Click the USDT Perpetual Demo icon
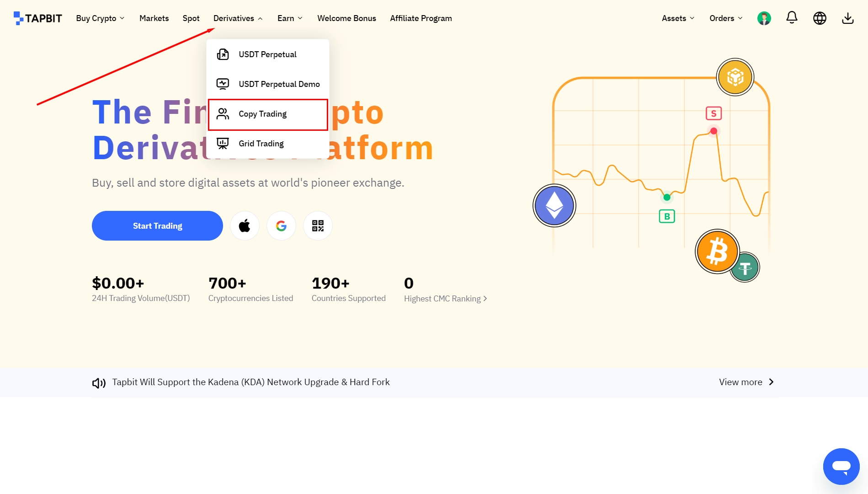The image size is (868, 494). (x=223, y=84)
